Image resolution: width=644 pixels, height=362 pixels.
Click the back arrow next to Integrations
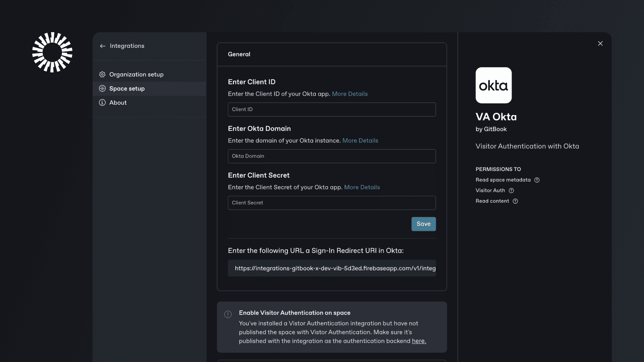pos(103,46)
